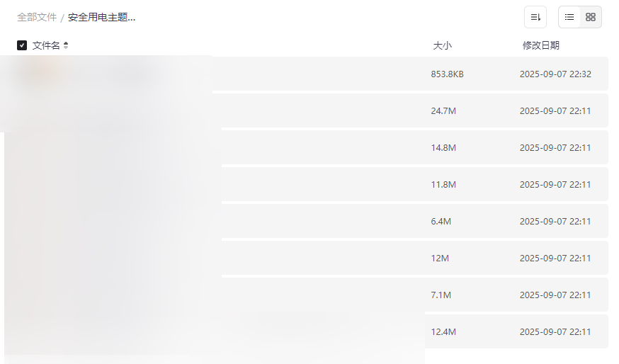Click the sort arrows beside 文件名
The height and width of the screenshot is (364, 619).
pos(66,45)
